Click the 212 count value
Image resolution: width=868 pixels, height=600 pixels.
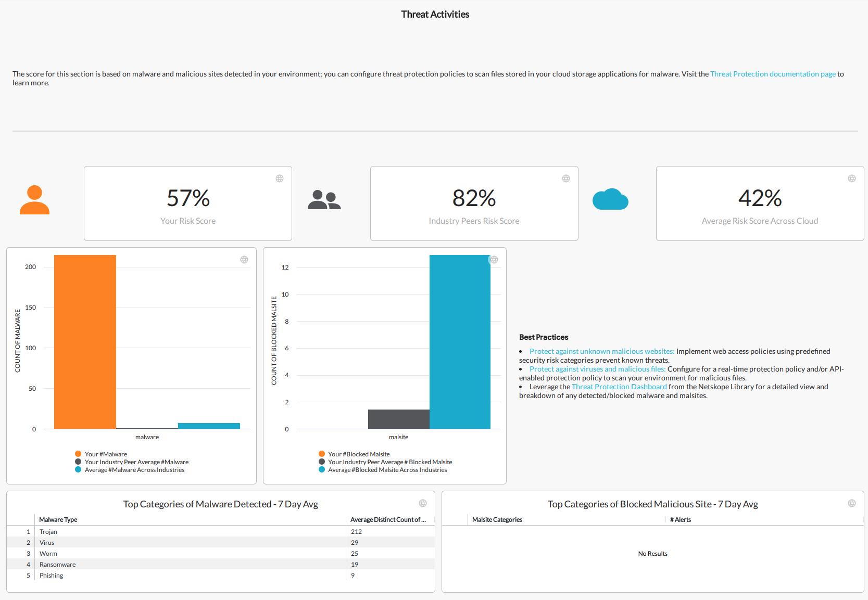click(356, 531)
